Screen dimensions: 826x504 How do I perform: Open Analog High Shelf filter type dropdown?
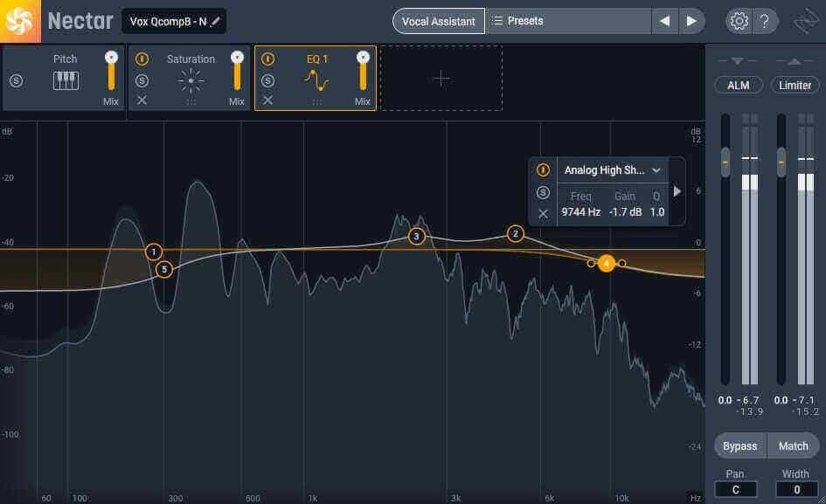pyautogui.click(x=613, y=170)
